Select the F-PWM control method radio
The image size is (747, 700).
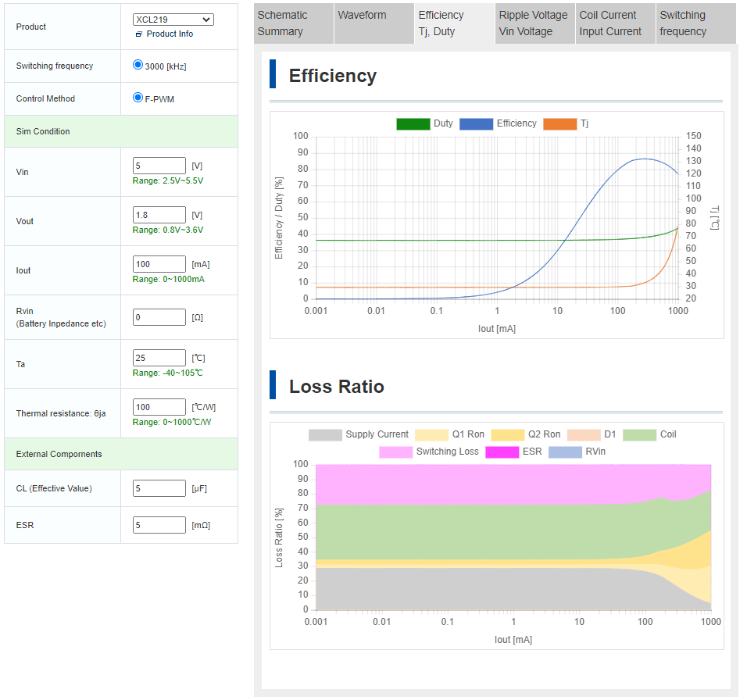pos(138,98)
